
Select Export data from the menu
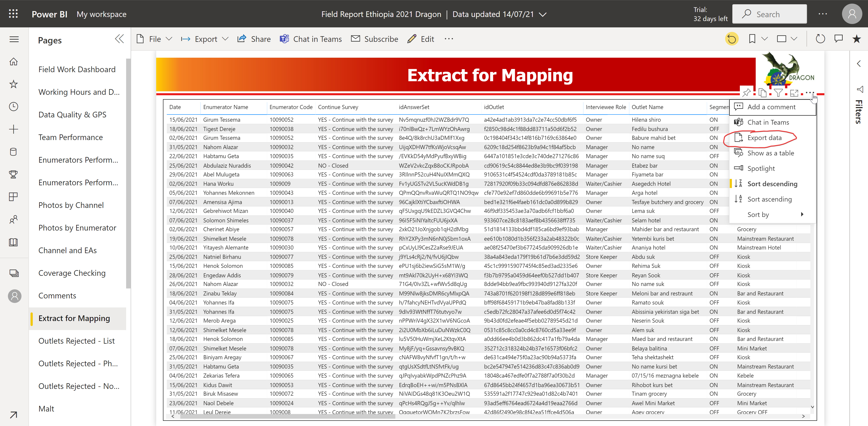(764, 138)
